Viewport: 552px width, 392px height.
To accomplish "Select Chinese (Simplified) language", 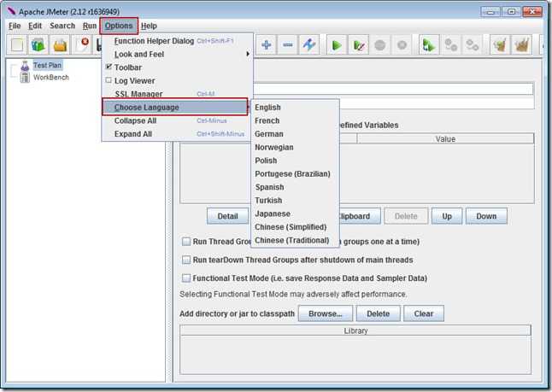I will click(x=295, y=227).
